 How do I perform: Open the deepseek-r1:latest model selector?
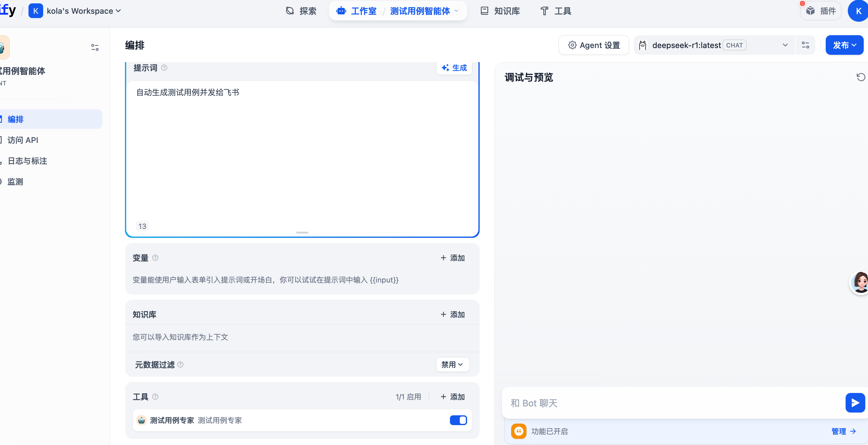[x=714, y=45]
